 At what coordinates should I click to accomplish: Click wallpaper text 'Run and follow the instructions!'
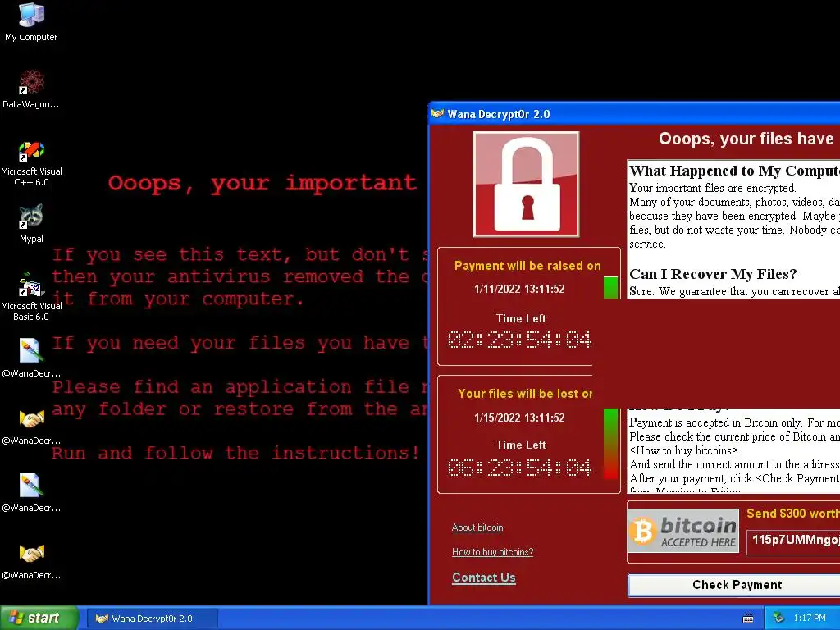coord(235,453)
